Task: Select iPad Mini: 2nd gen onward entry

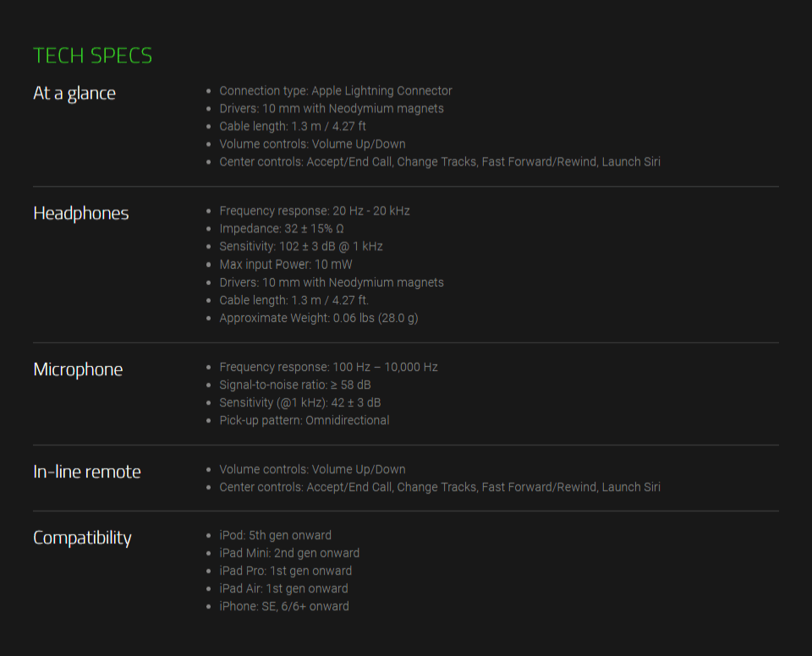Action: (289, 553)
